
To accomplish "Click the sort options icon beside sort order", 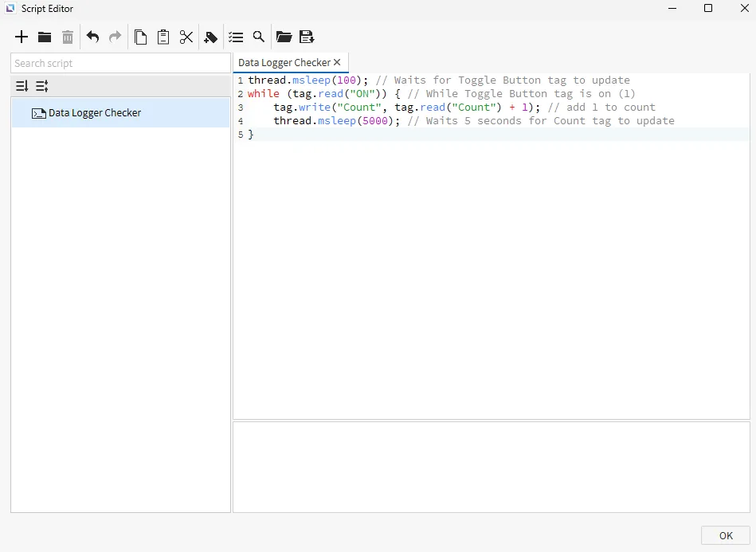I will coord(41,86).
